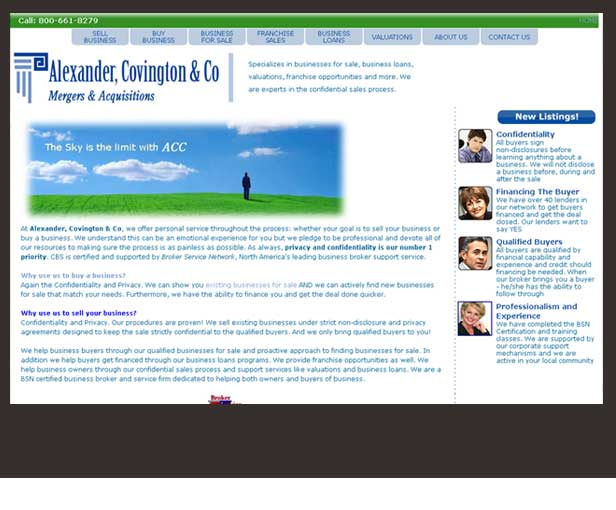The height and width of the screenshot is (510, 616).
Task: Switch to Valuations tab
Action: [392, 37]
